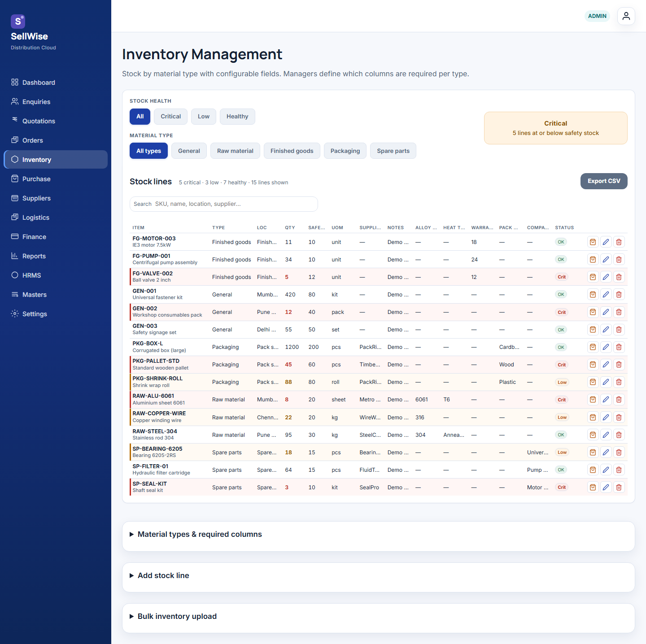
Task: Filter stock health by Critical
Action: [x=171, y=117]
